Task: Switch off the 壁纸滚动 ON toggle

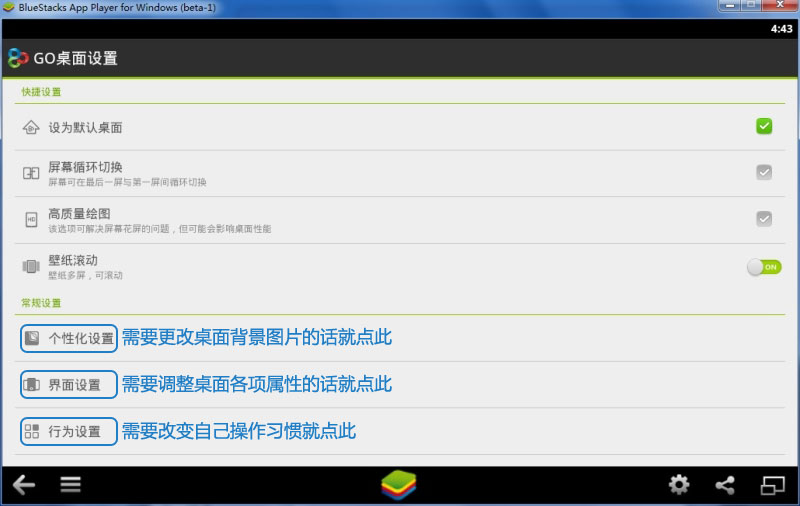Action: [764, 267]
